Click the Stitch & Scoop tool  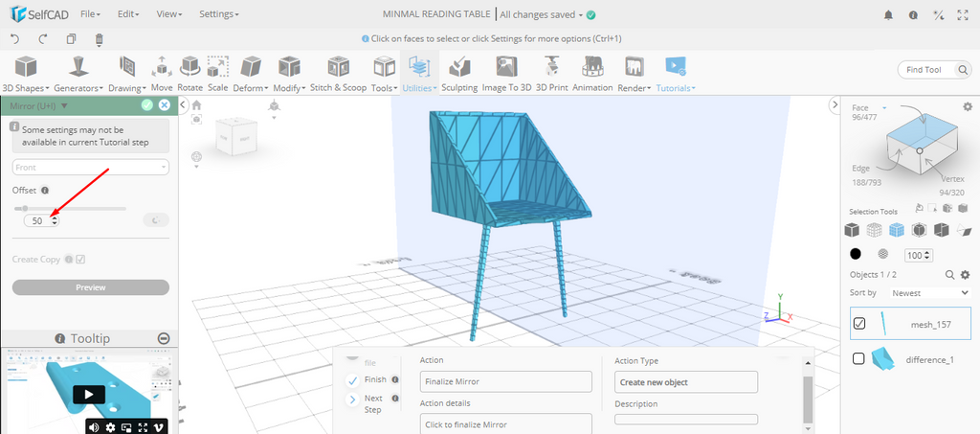338,72
